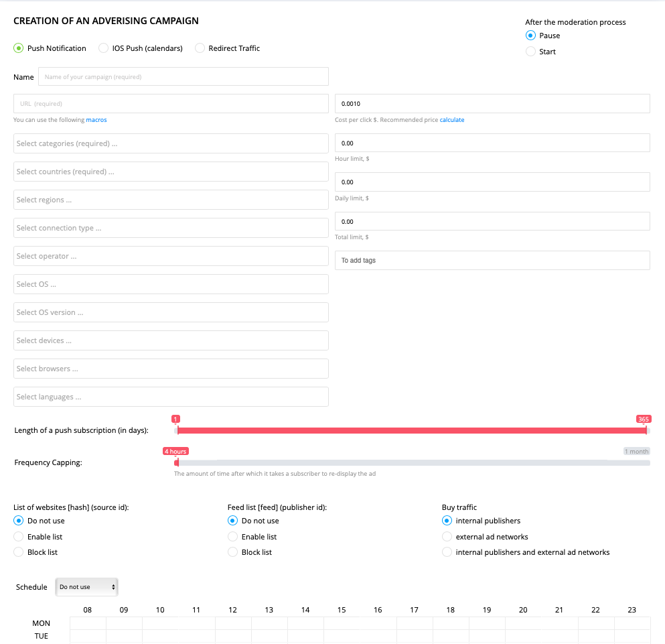The width and height of the screenshot is (665, 644).
Task: Enable list for websites hash source id
Action: (18, 537)
